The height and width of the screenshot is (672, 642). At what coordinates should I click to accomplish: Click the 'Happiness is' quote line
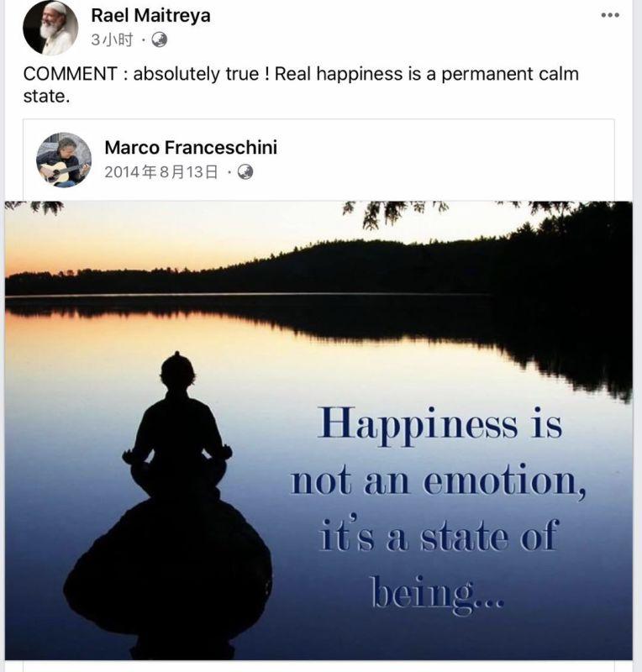pos(440,424)
